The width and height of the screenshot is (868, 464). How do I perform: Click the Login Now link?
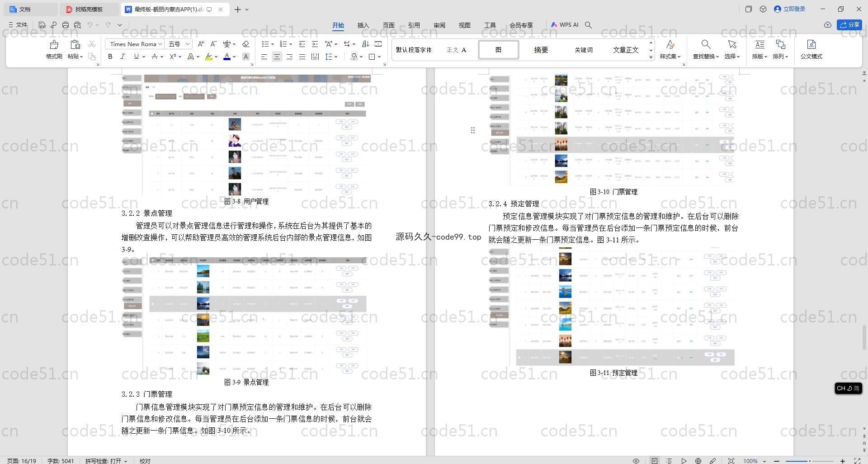coord(790,9)
